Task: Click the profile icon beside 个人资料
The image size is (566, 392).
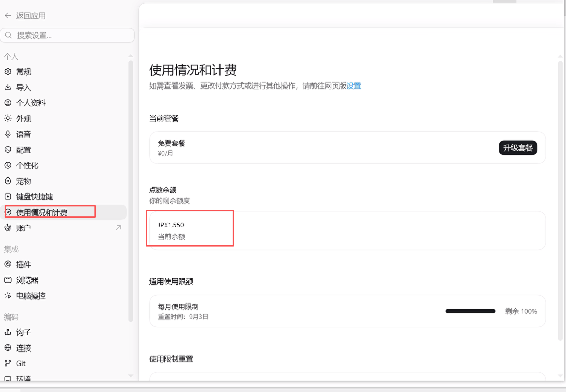Action: [8, 103]
